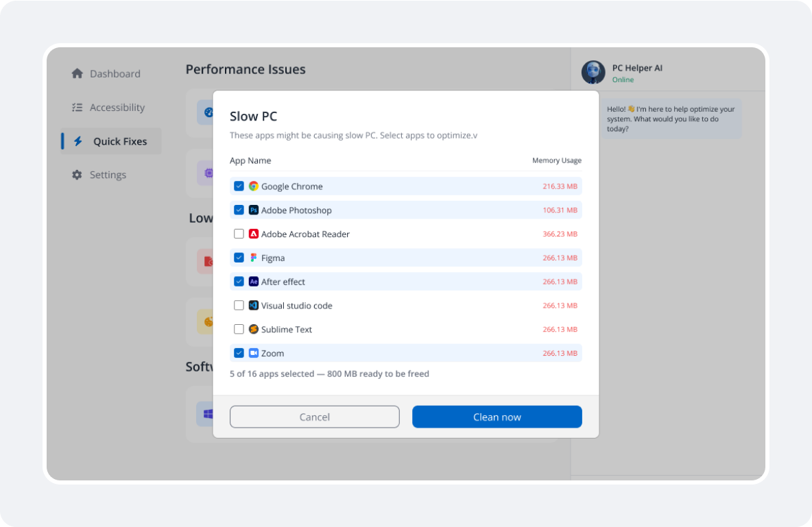Click the Adobe Acrobat Reader icon
812x527 pixels.
click(x=254, y=234)
